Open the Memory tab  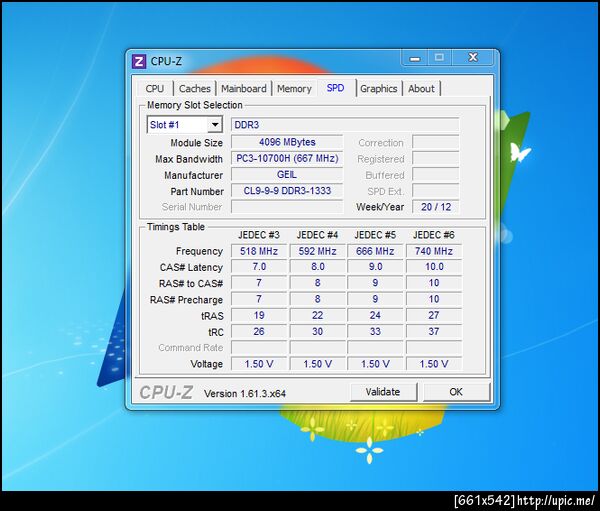(x=294, y=89)
